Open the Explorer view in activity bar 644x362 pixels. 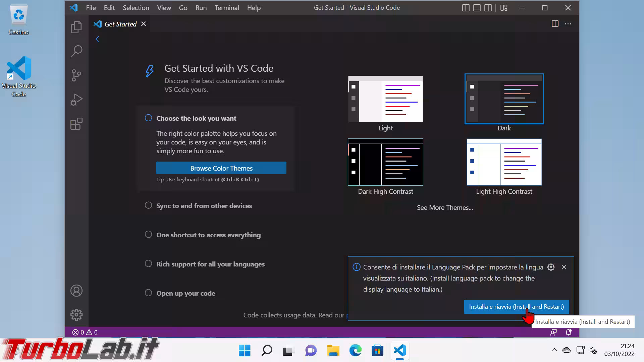point(76,27)
